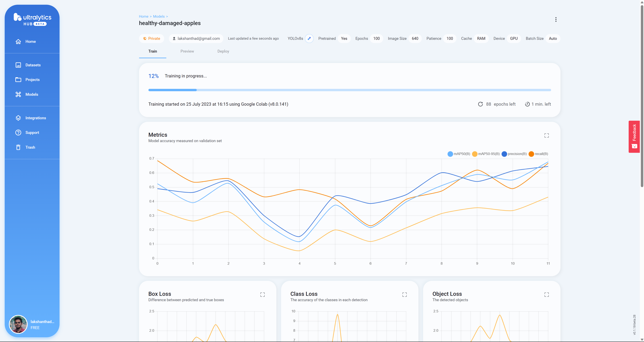Expand the Class Loss chart fullscreen

405,295
